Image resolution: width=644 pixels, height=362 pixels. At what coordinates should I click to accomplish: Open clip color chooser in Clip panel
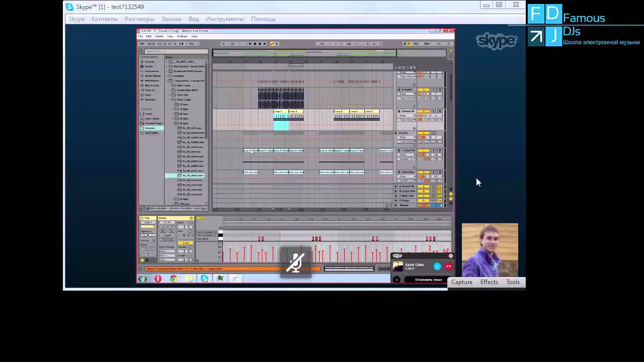[x=148, y=226]
